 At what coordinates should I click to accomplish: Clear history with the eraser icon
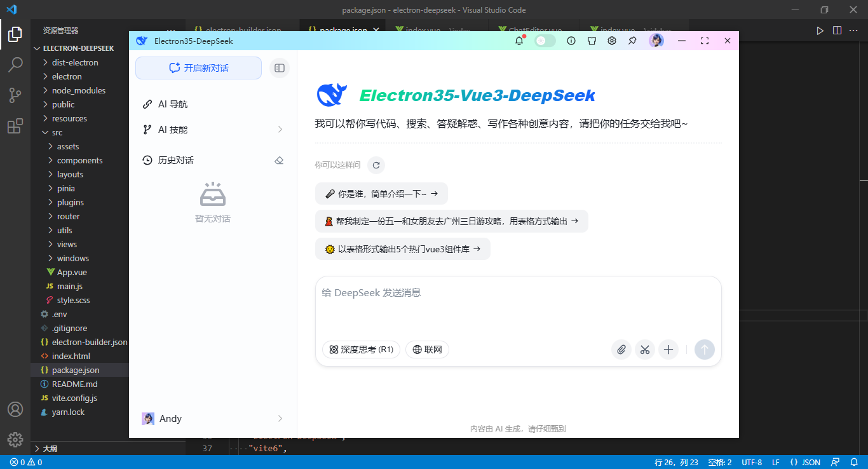coord(279,160)
